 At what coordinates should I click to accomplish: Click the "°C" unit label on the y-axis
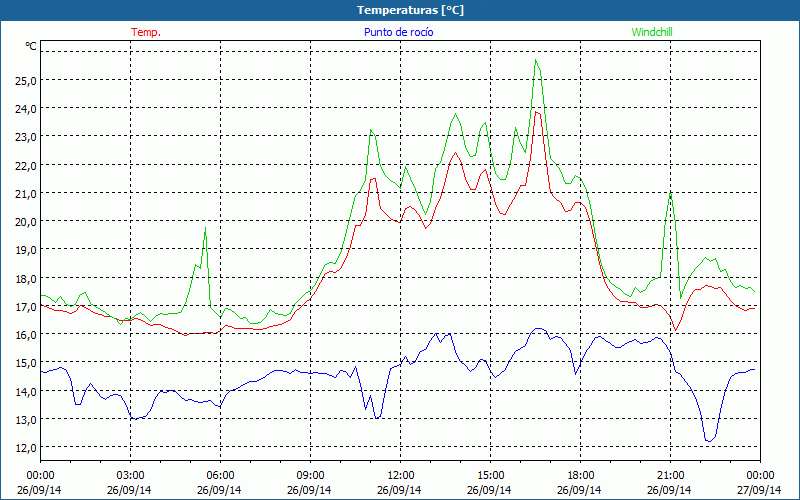tap(31, 46)
